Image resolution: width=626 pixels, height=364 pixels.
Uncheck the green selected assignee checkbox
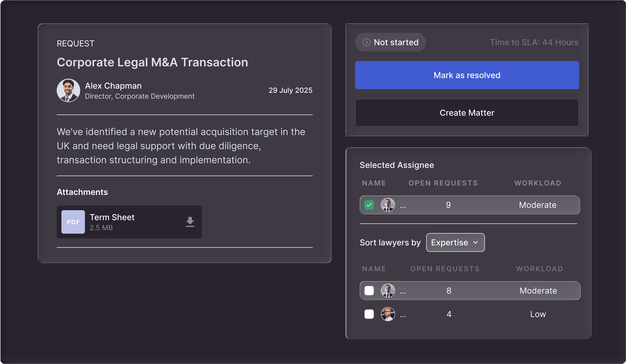click(369, 205)
